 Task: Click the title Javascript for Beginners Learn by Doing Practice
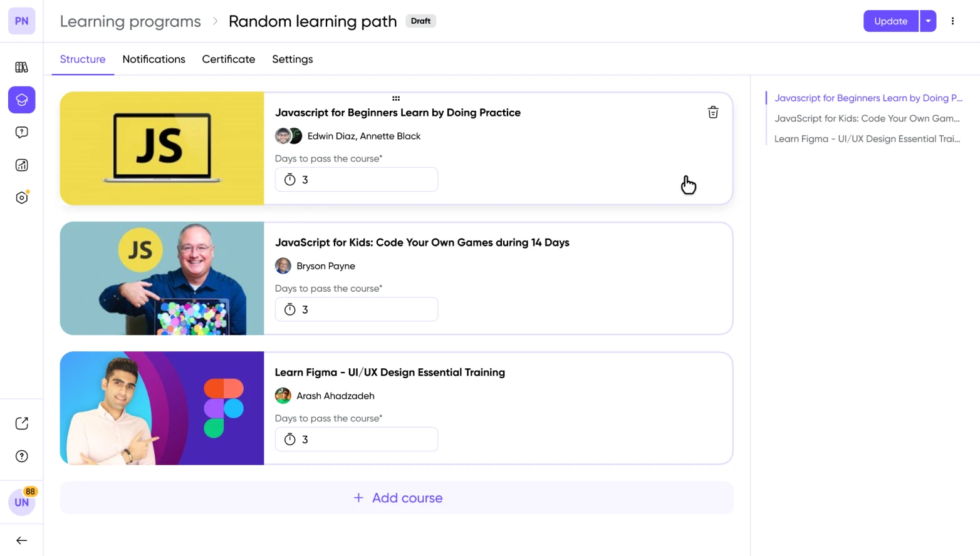click(x=398, y=113)
